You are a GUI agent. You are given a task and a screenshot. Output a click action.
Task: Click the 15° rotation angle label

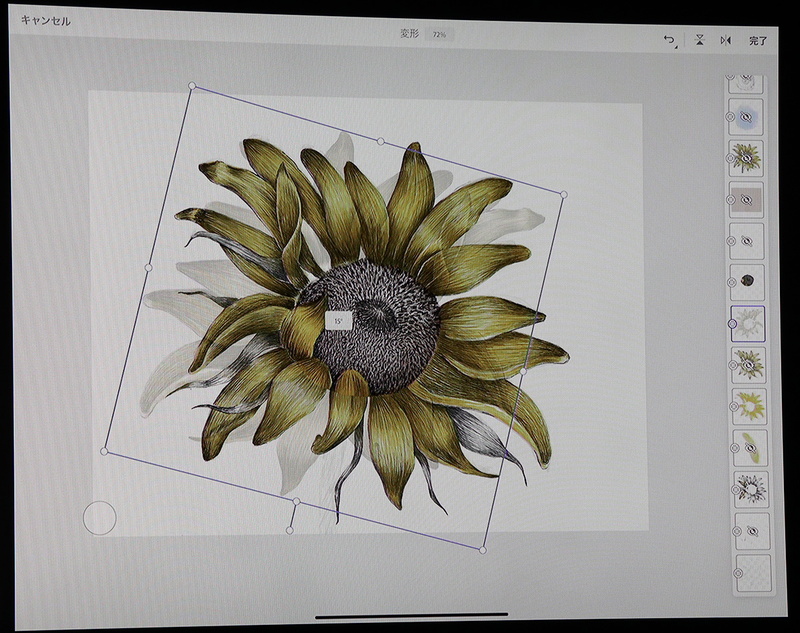pyautogui.click(x=338, y=321)
